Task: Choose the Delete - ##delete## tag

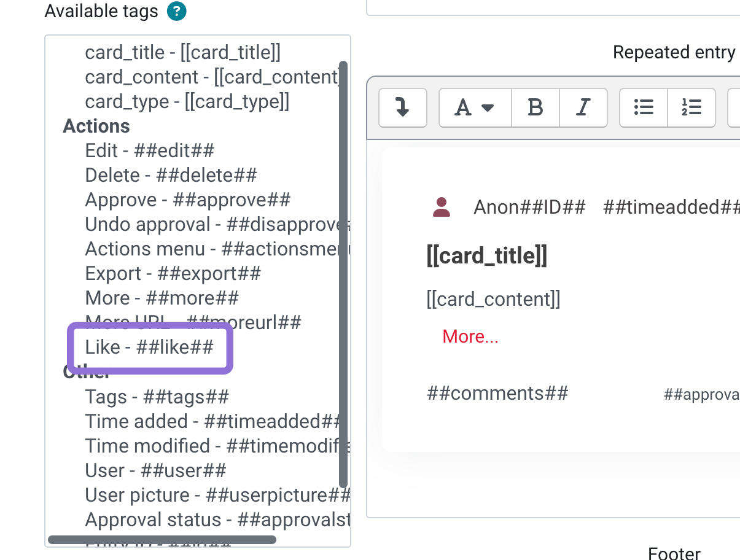Action: tap(171, 175)
